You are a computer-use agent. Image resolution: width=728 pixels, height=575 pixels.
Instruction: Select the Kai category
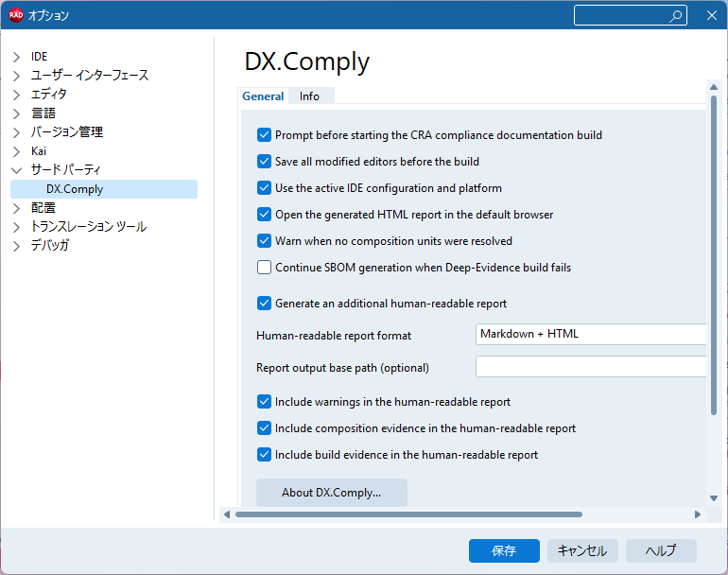pos(39,151)
